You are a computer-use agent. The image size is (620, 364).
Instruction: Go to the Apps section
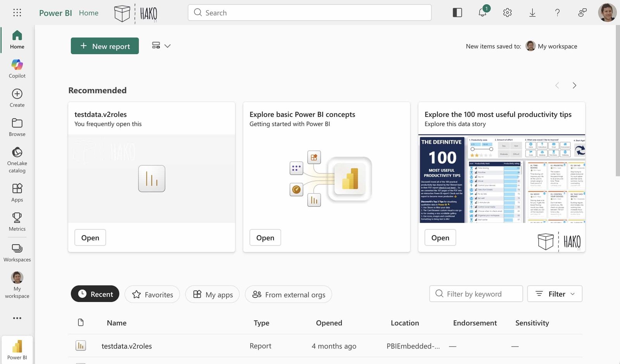coord(17,192)
